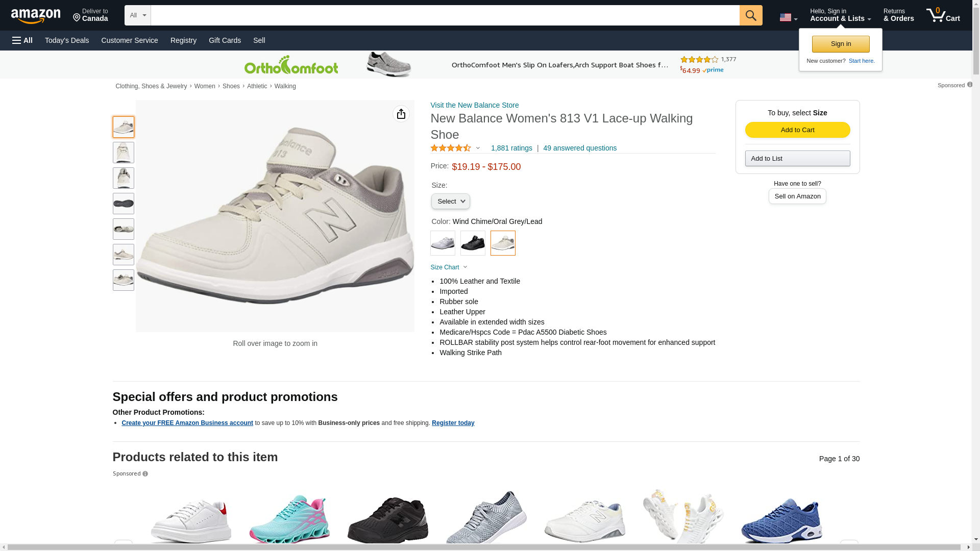Open the All search category dropdown

pyautogui.click(x=138, y=15)
